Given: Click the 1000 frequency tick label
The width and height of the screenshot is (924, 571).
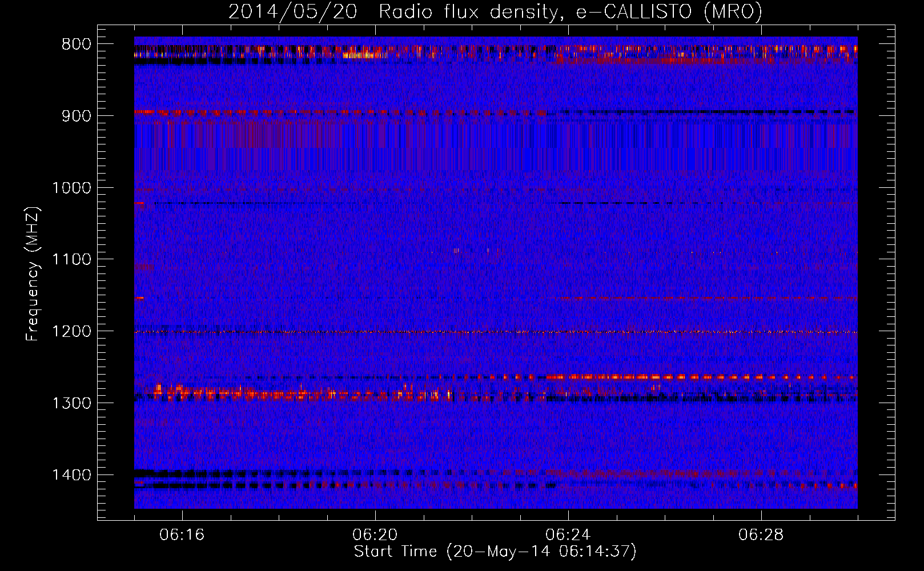Looking at the screenshot, I should pyautogui.click(x=71, y=188).
